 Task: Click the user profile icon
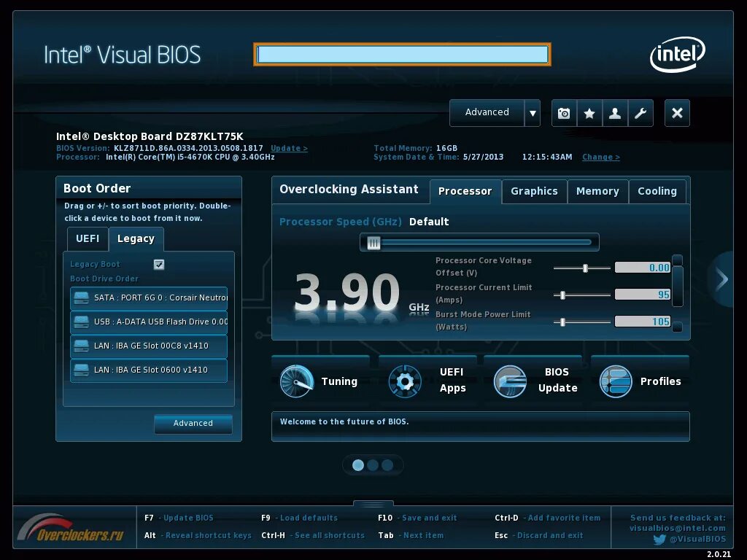point(615,113)
